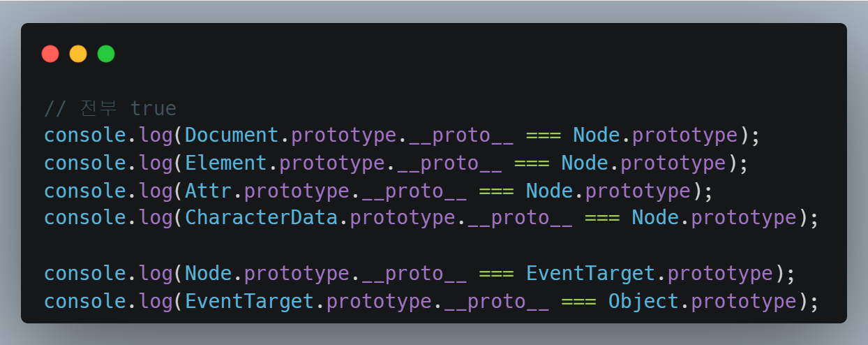
Task: Click __proto__ in the Document line
Action: (461, 135)
